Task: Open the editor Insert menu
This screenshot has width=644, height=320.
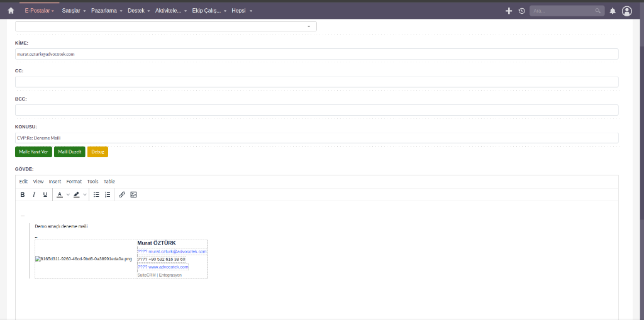Action: click(55, 181)
